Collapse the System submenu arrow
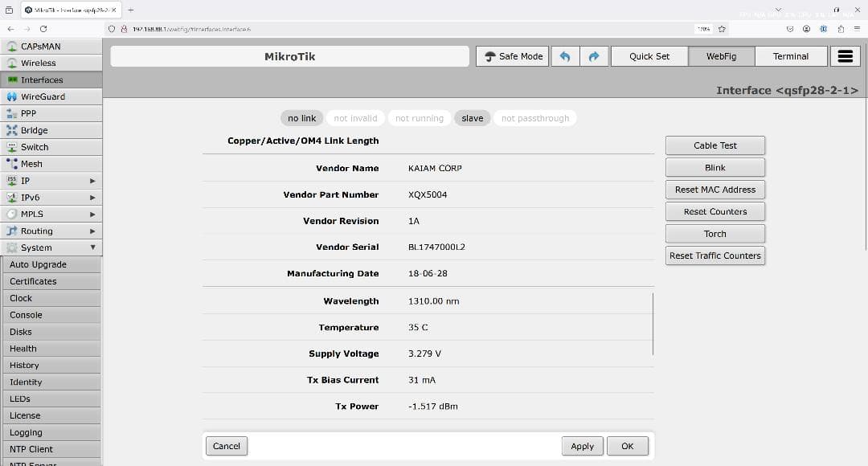The height and width of the screenshot is (466, 868). coord(92,247)
